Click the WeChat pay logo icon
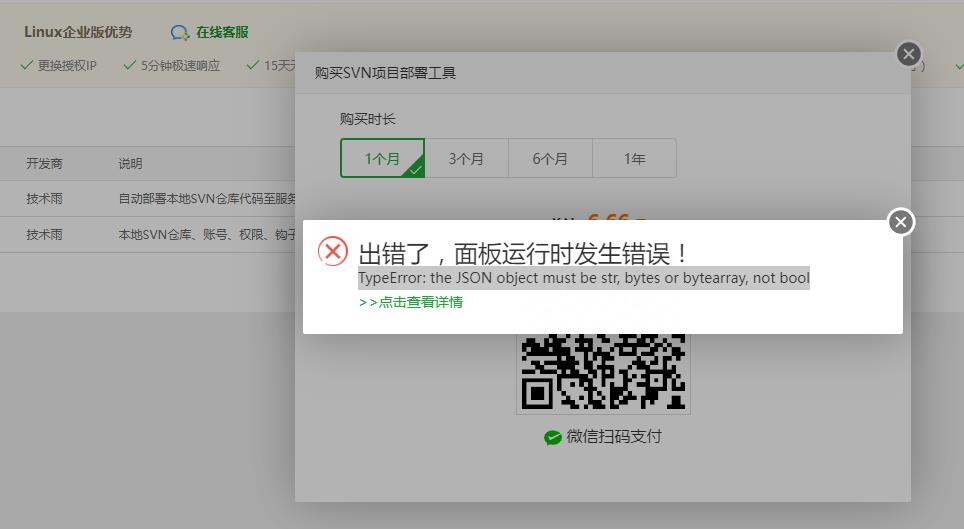This screenshot has width=964, height=529. click(x=553, y=437)
